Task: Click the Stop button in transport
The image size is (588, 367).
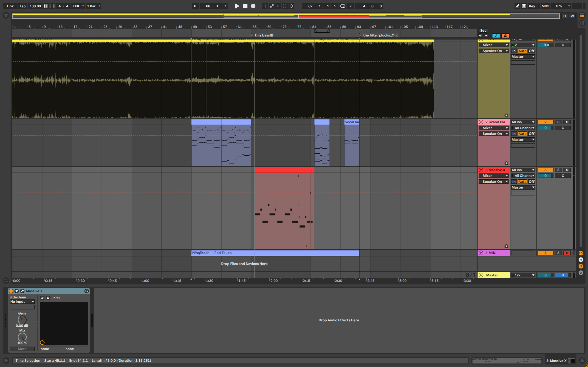Action: pyautogui.click(x=245, y=6)
